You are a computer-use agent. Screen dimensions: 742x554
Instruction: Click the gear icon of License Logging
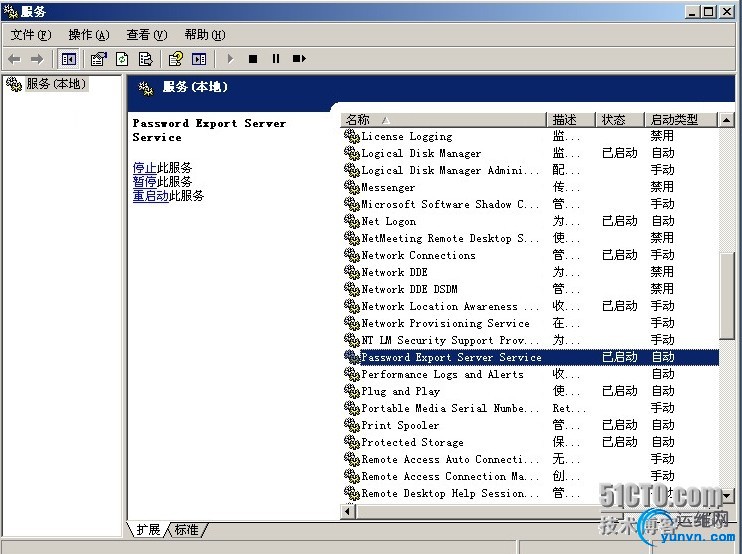coord(352,136)
